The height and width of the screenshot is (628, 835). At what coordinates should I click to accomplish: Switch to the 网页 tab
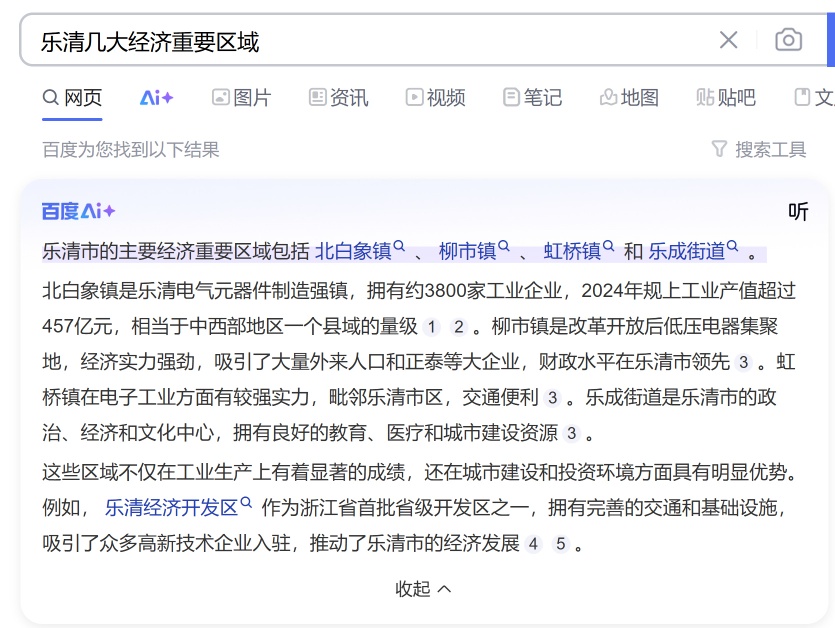tap(72, 98)
